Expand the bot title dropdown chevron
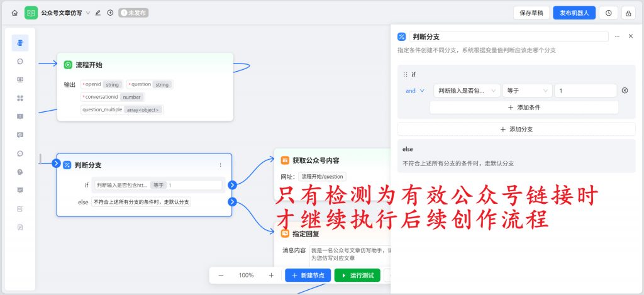644x295 pixels. [88, 13]
